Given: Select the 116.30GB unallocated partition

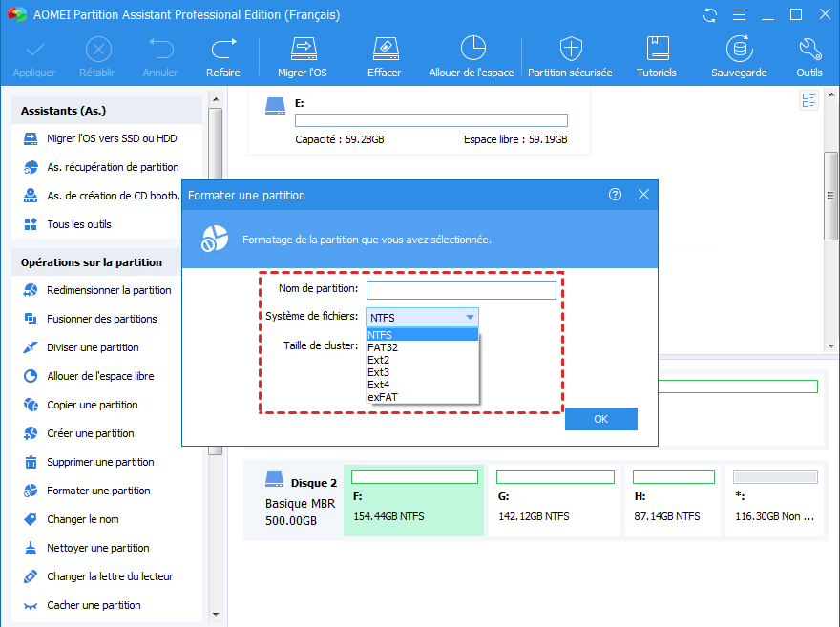Looking at the screenshot, I should [775, 501].
